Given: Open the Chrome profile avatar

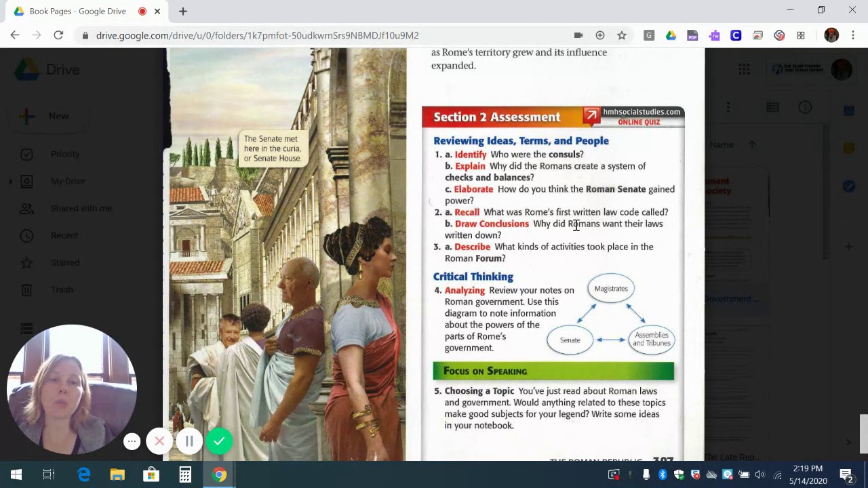Looking at the screenshot, I should 831,35.
